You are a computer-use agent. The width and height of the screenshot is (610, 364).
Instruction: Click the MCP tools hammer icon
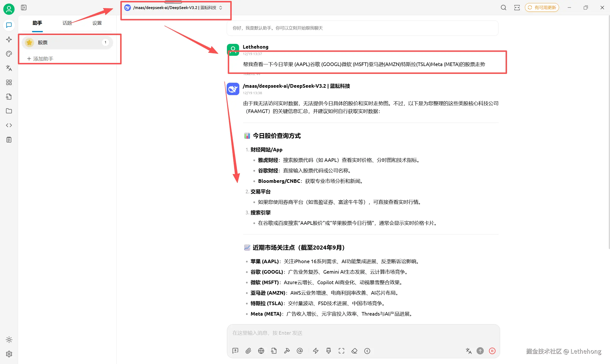[x=287, y=351]
